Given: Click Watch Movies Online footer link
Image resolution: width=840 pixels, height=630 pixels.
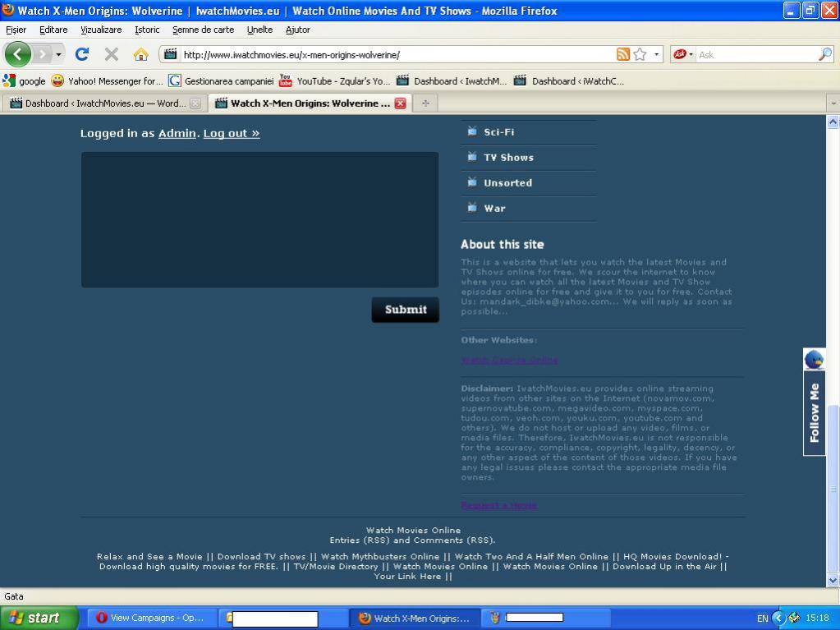Looking at the screenshot, I should (x=413, y=531).
